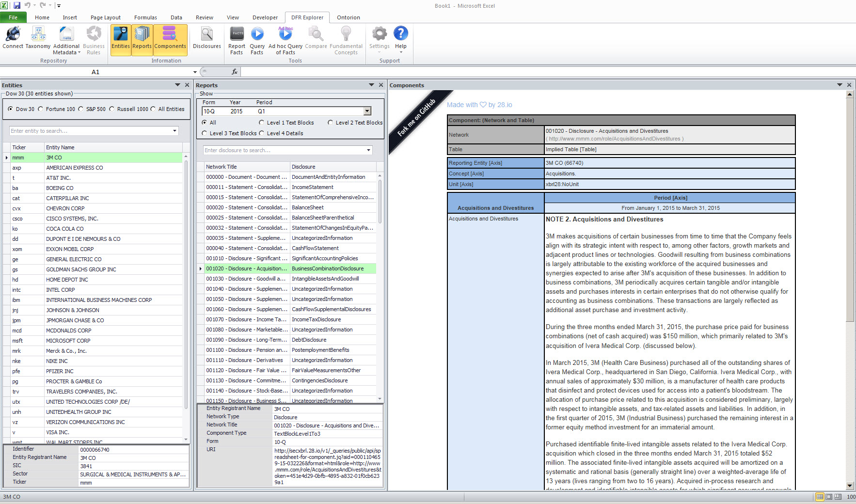
Task: Click the Save icon in quick access toolbar
Action: pos(17,5)
